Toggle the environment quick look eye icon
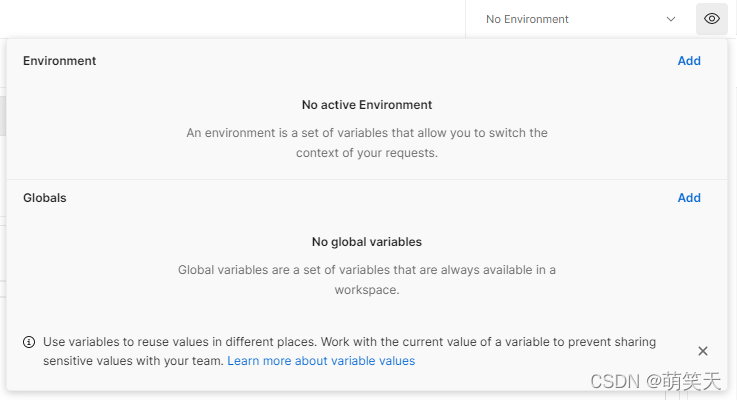 [711, 19]
